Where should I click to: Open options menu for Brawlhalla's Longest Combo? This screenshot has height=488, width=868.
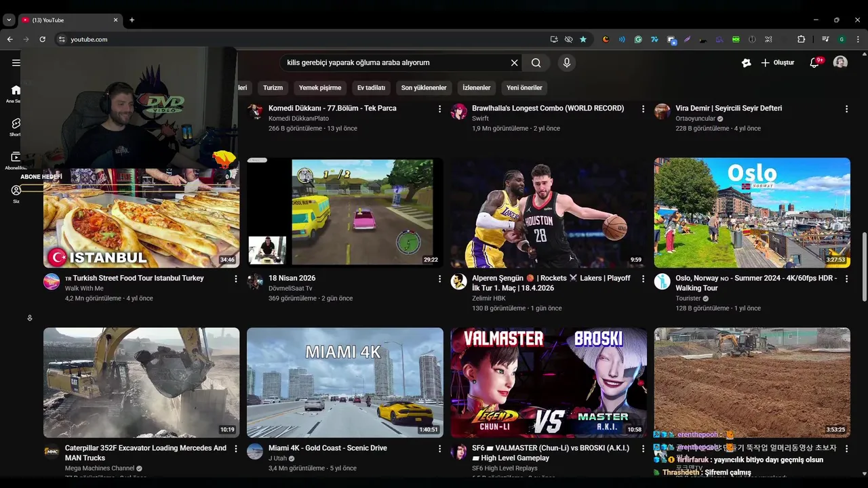643,109
